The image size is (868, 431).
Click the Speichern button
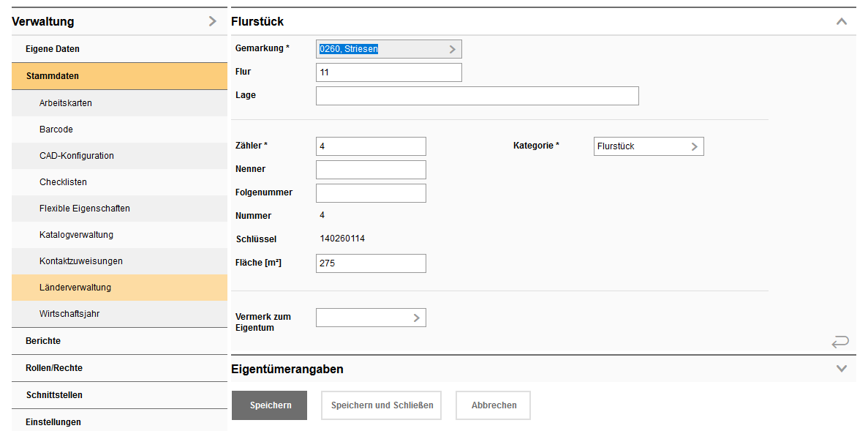269,405
